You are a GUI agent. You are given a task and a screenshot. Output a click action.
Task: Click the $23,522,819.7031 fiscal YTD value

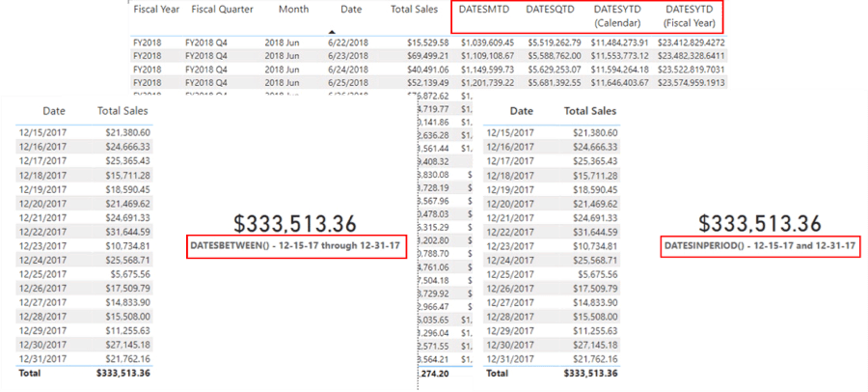(692, 70)
